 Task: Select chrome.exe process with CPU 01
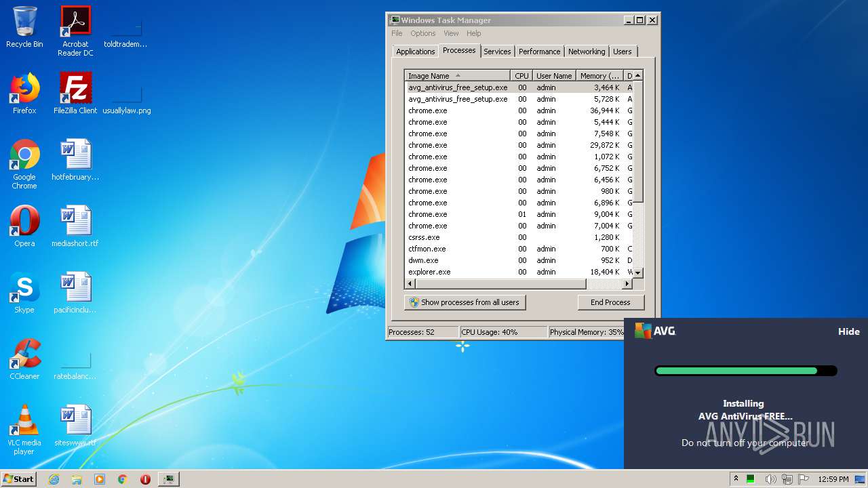pos(519,214)
